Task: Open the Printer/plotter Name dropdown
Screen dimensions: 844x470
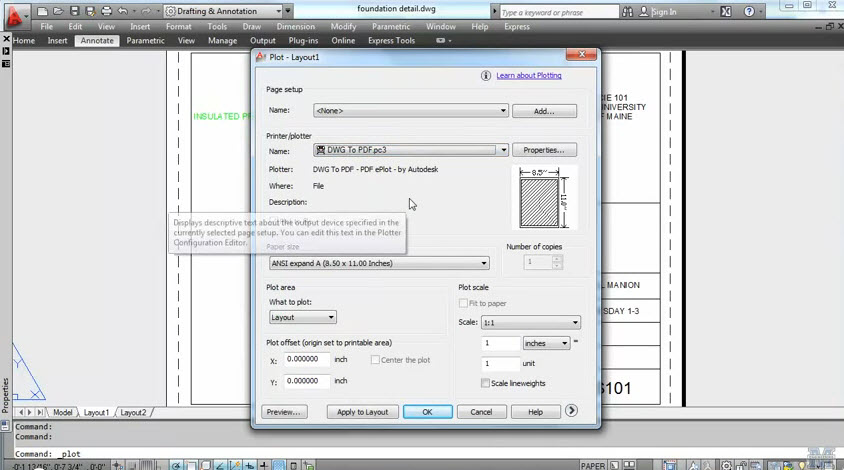Action: [x=411, y=150]
